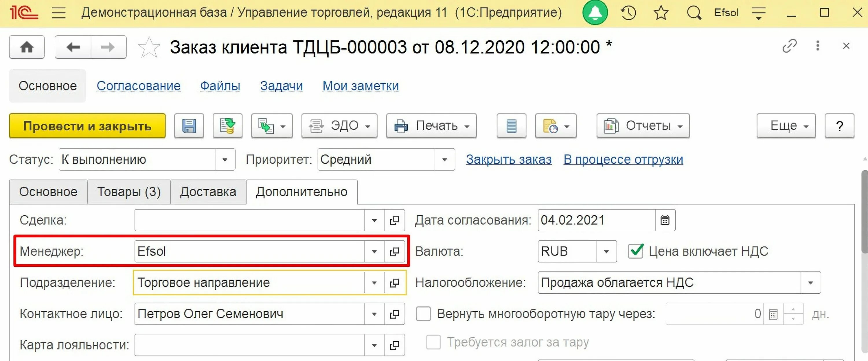Screen dimensions: 868x361
Task: Open the Согласование navigation link
Action: pos(139,86)
